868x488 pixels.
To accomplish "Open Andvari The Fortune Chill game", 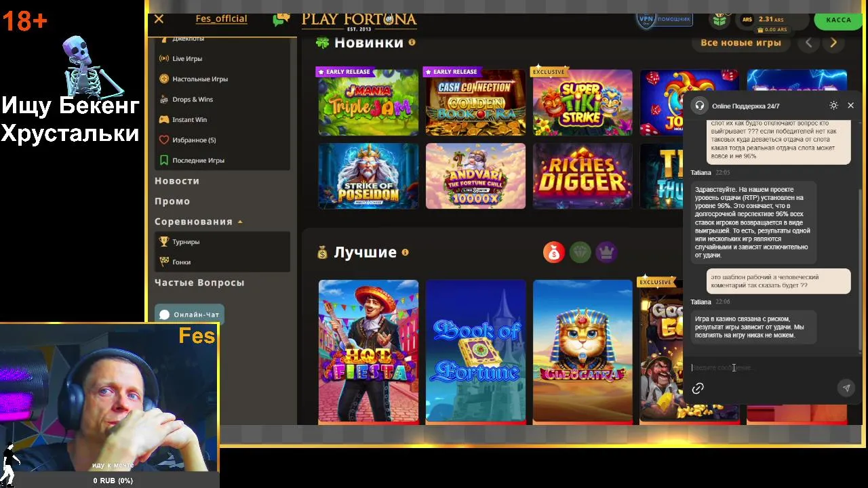I will pyautogui.click(x=475, y=176).
